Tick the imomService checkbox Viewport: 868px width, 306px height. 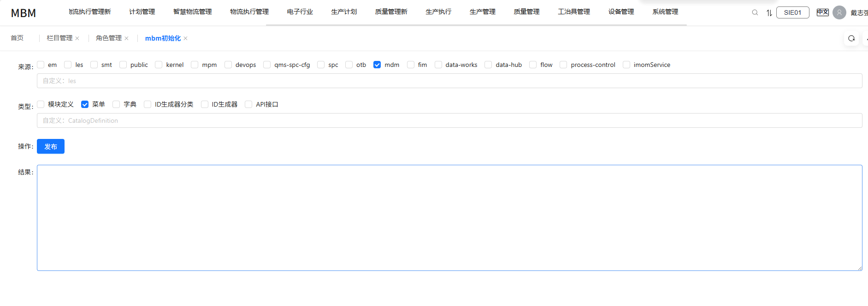626,65
